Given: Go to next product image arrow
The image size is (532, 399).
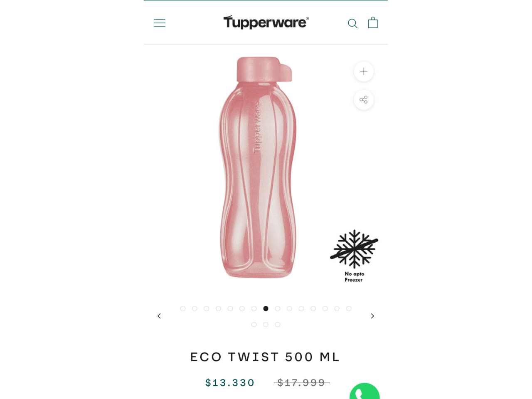Looking at the screenshot, I should click(x=372, y=316).
